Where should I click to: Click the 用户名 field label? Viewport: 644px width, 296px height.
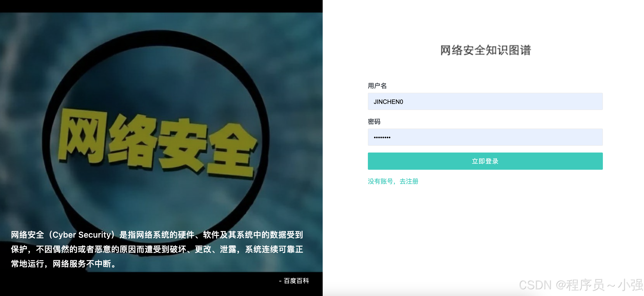377,86
